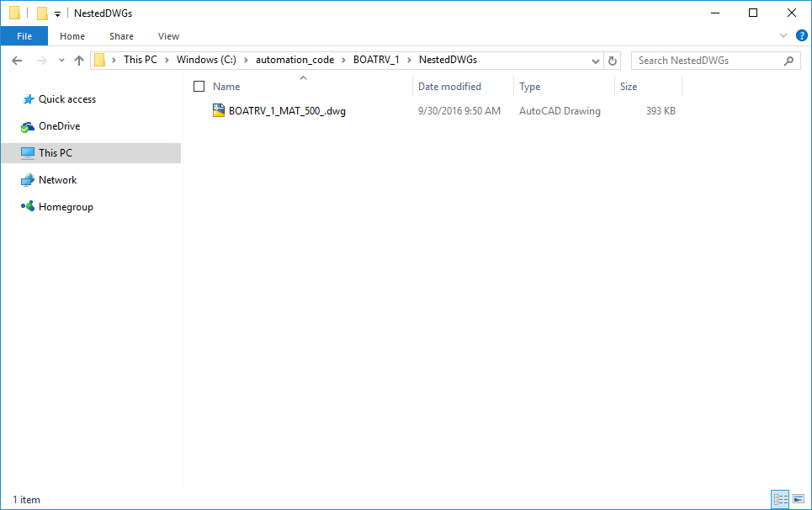812x510 pixels.
Task: Refresh the NestedDWGs folder view
Action: coord(612,60)
